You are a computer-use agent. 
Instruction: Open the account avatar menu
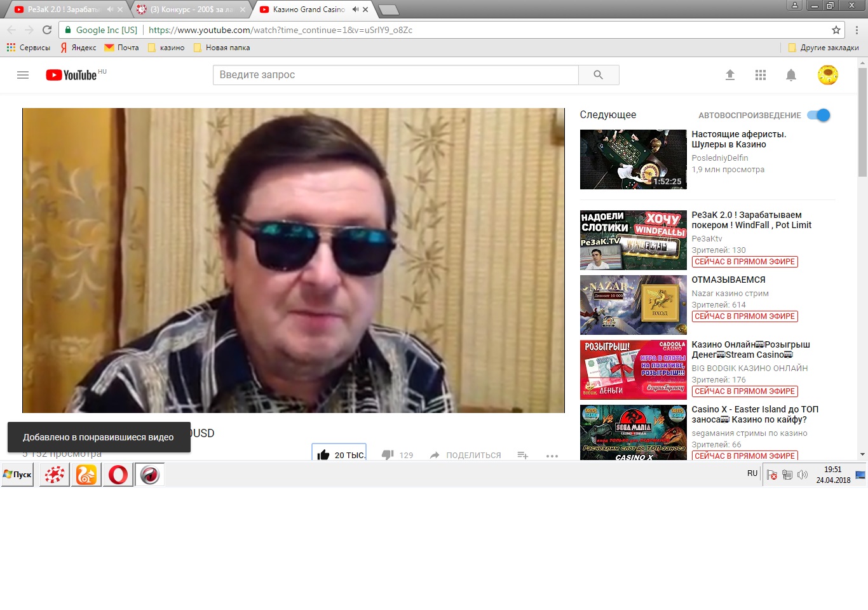[x=828, y=75]
